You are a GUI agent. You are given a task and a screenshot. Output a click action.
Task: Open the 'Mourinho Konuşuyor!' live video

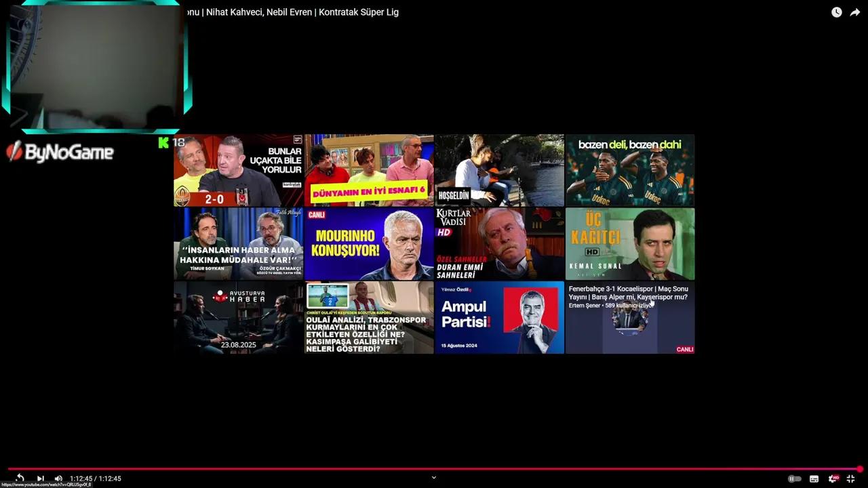[369, 244]
